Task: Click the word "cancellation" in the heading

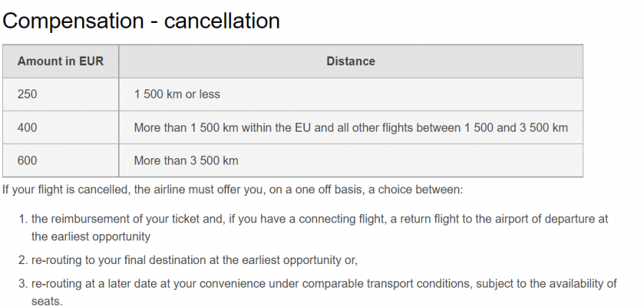Action: click(222, 21)
